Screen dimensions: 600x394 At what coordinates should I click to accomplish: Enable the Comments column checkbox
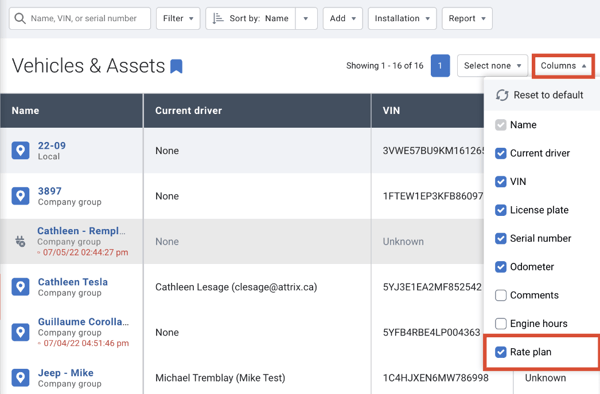[501, 295]
